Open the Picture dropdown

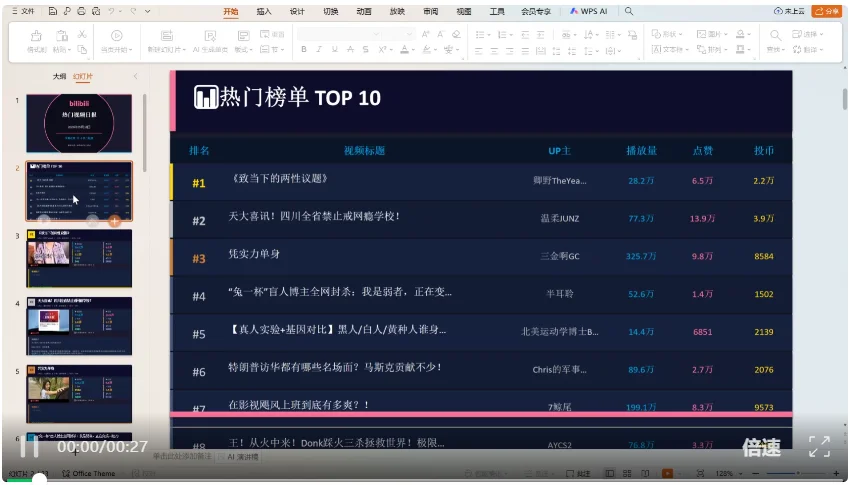tap(713, 34)
